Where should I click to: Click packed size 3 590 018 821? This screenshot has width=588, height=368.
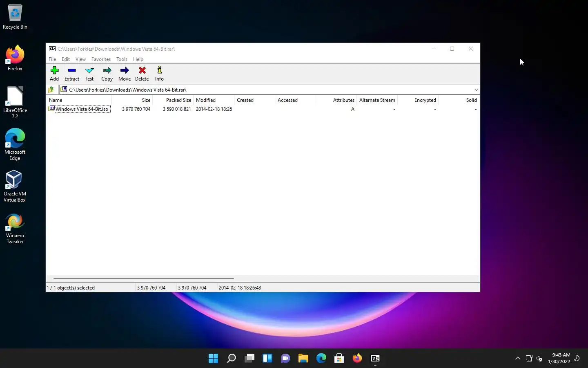coord(177,109)
